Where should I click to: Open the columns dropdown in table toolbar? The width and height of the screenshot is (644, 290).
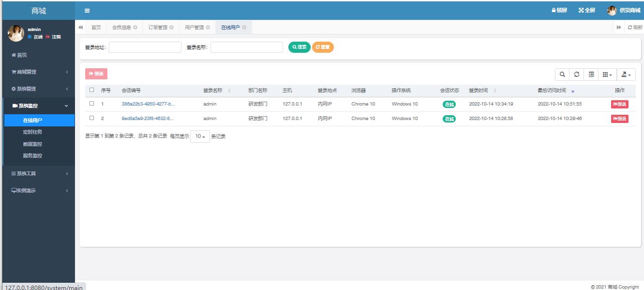click(x=607, y=75)
